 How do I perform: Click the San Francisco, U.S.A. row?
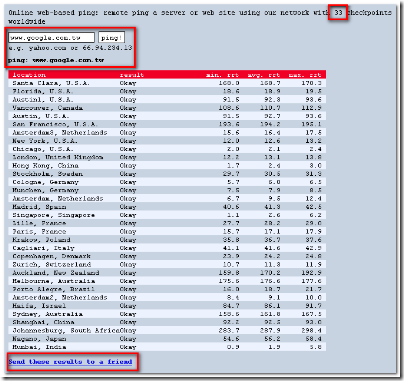coord(167,124)
